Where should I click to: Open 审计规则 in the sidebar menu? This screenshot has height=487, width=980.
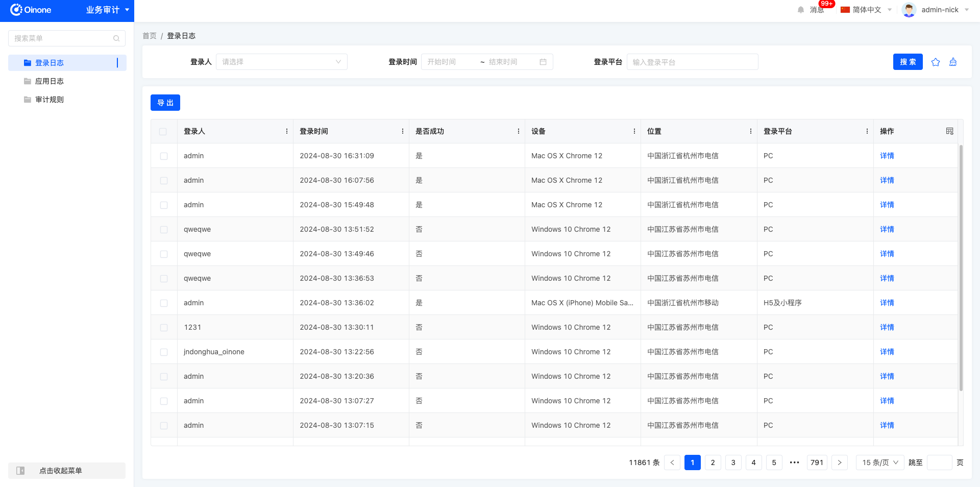tap(67, 100)
